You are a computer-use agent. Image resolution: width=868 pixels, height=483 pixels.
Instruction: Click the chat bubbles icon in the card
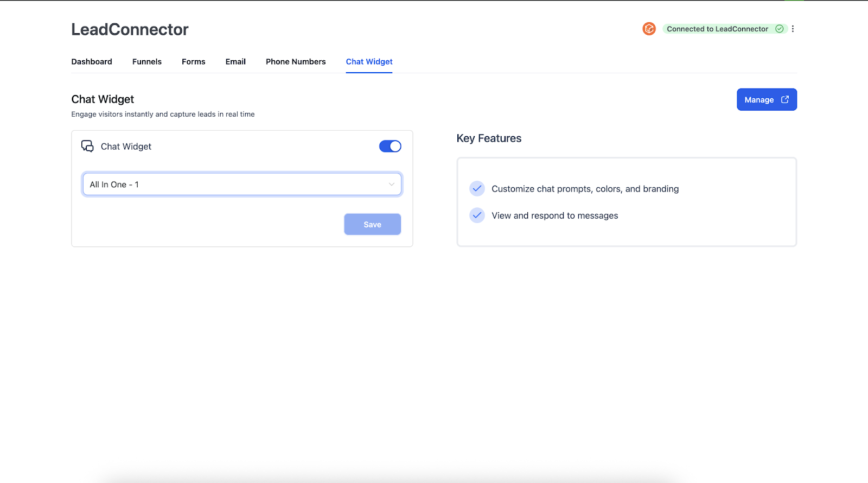pyautogui.click(x=87, y=147)
